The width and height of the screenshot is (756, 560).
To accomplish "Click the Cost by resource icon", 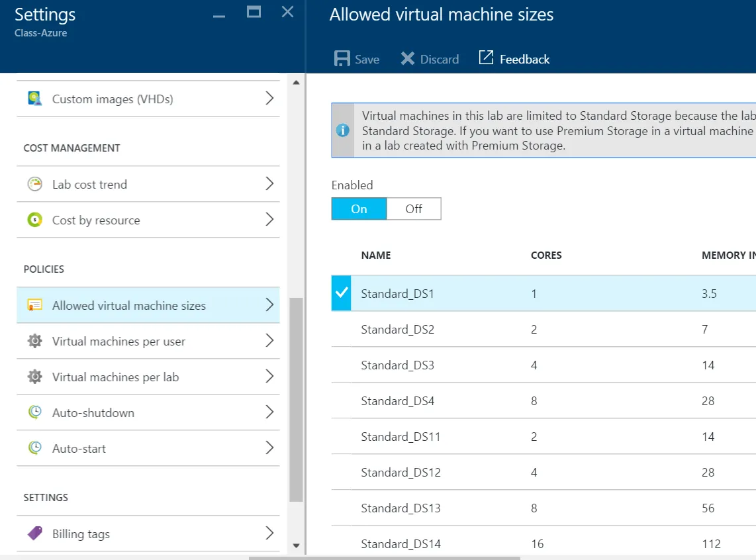I will (x=35, y=220).
